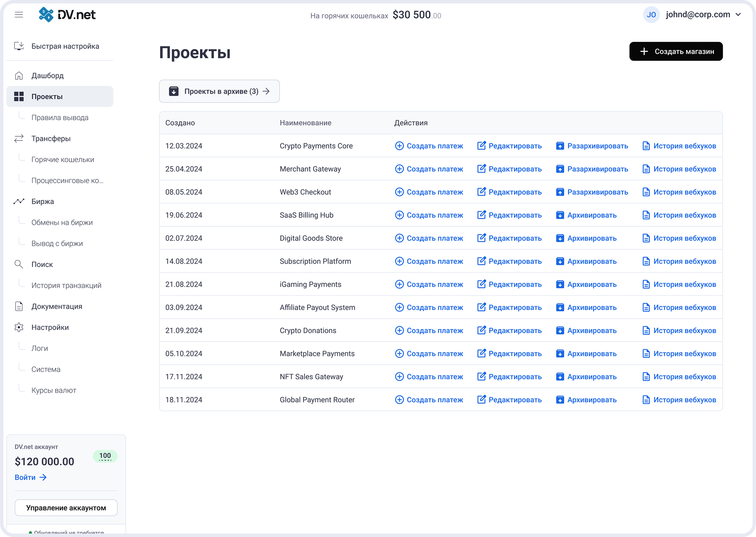Open the Биржа chart icon
The image size is (756, 537).
coord(19,201)
